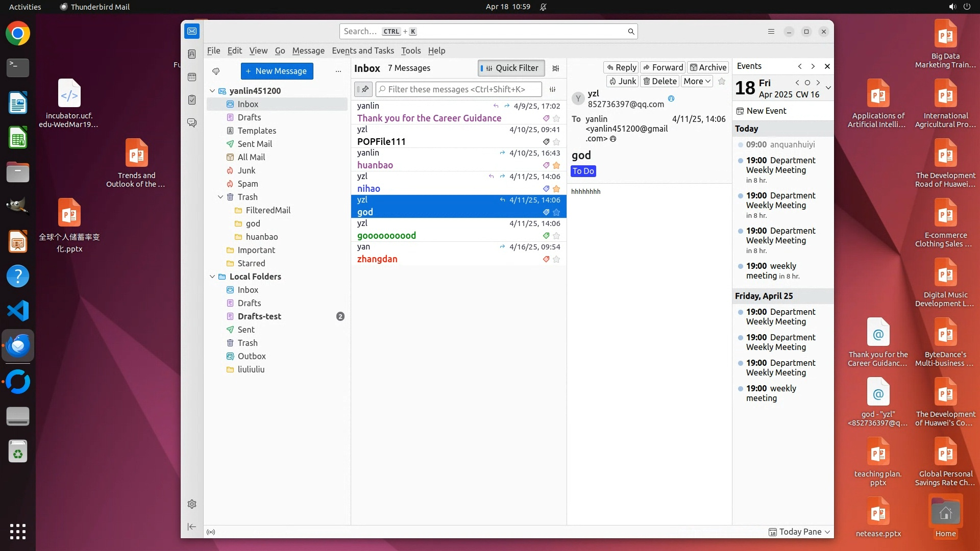Screen dimensions: 980x551
Task: Collapse the yanlin451200 account tree
Action: coord(212,91)
